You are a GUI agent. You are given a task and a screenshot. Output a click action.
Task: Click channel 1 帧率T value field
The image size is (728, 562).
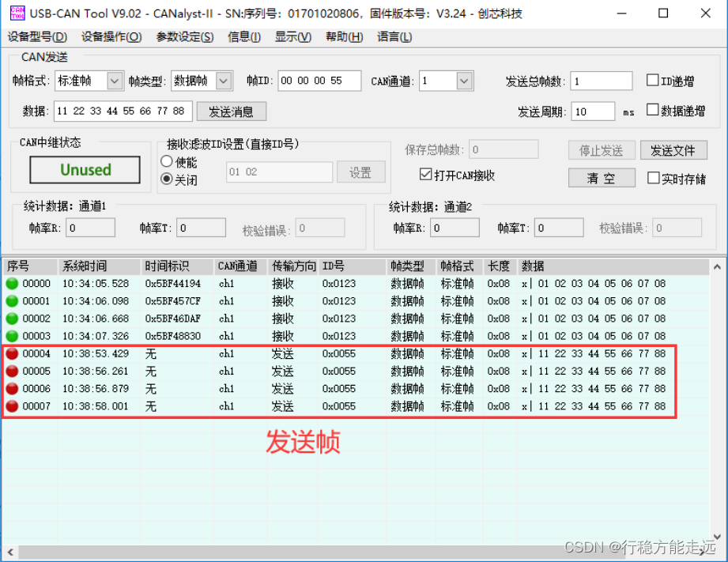(201, 228)
